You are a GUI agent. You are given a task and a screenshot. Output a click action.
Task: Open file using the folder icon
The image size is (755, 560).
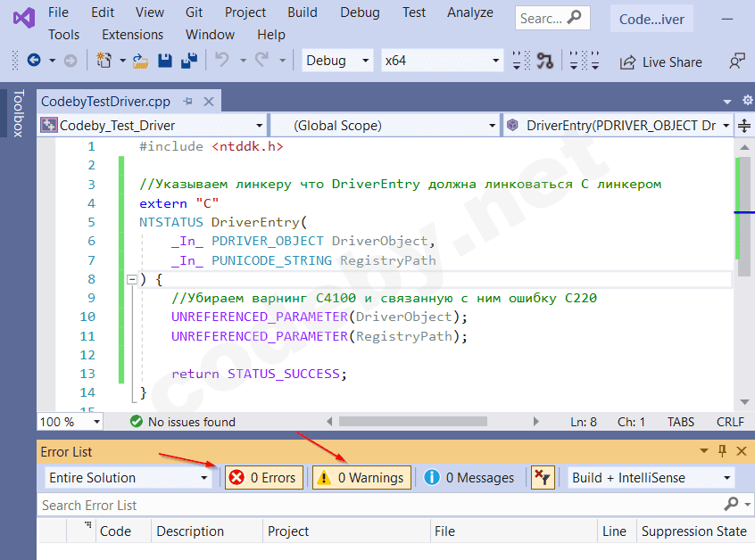[141, 61]
